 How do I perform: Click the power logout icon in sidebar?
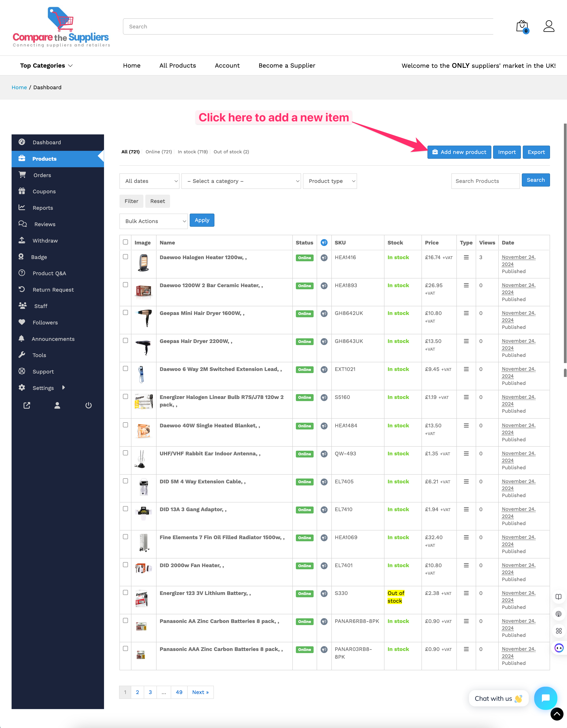pyautogui.click(x=88, y=405)
